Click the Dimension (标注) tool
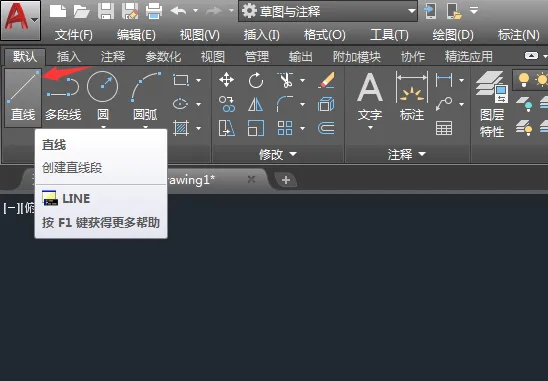 pyautogui.click(x=412, y=96)
